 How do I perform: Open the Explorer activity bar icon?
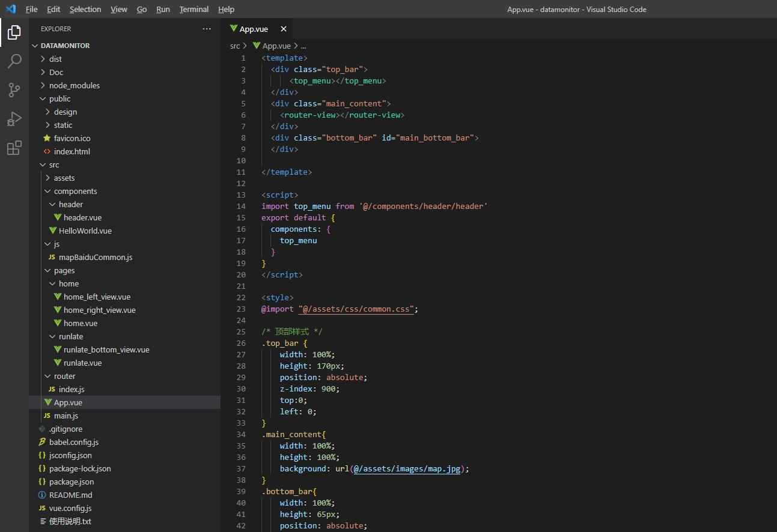click(x=14, y=32)
